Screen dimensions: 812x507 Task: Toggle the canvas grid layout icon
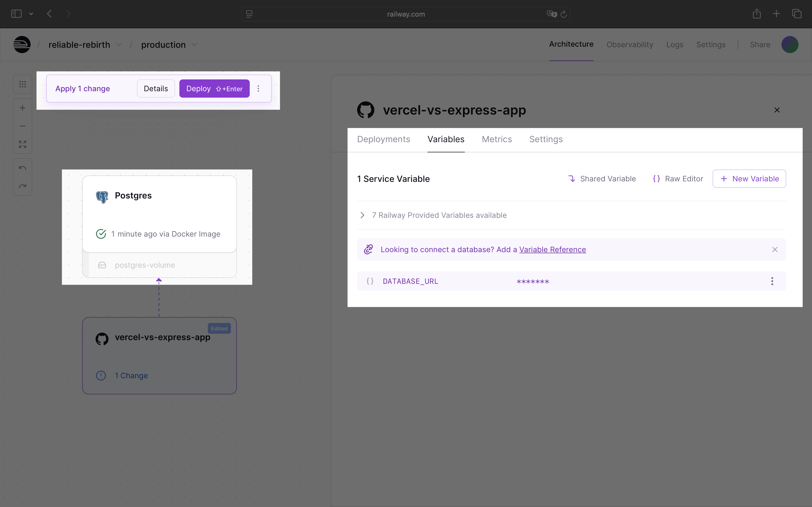[x=23, y=84]
